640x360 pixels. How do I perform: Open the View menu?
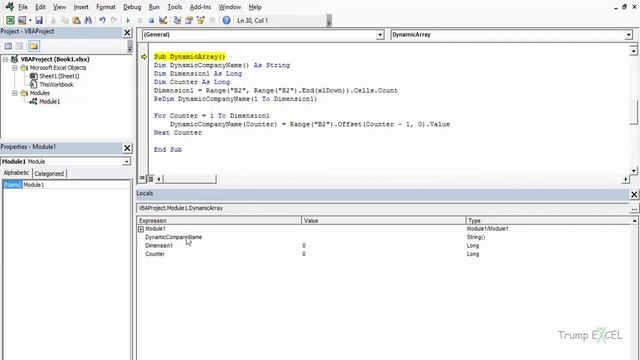click(59, 7)
